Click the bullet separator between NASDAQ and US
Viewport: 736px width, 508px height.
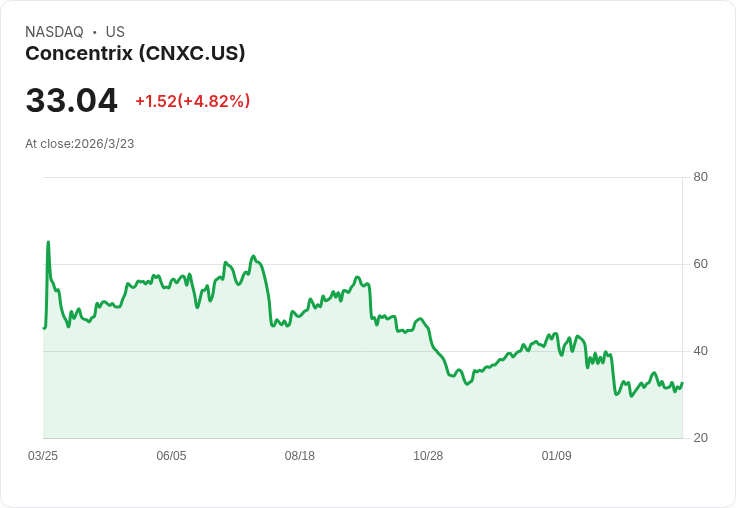(95, 32)
